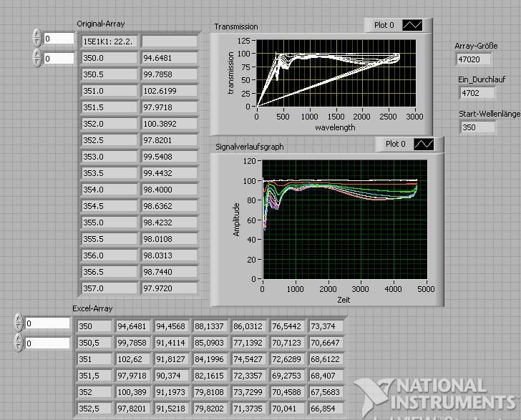Click the Signalverlaufsgraph y-axis maximum 120
This screenshot has width=521, height=420.
tap(250, 161)
